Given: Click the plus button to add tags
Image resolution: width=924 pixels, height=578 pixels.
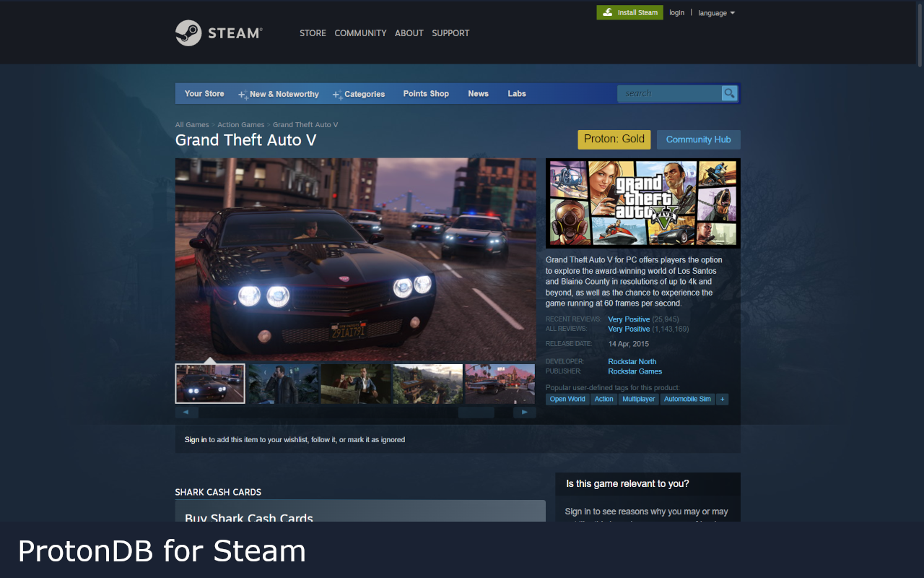Looking at the screenshot, I should pyautogui.click(x=723, y=399).
